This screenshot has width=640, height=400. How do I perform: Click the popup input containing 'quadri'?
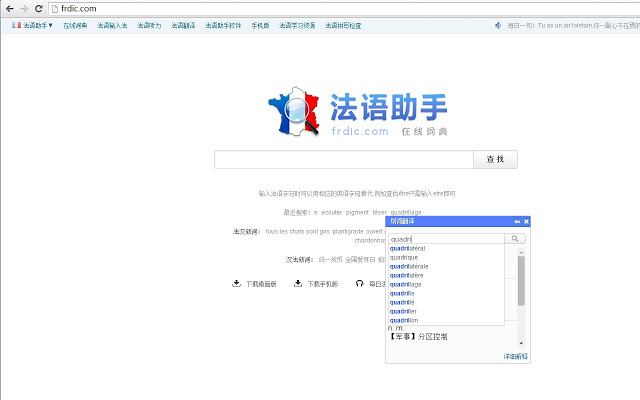pyautogui.click(x=447, y=239)
